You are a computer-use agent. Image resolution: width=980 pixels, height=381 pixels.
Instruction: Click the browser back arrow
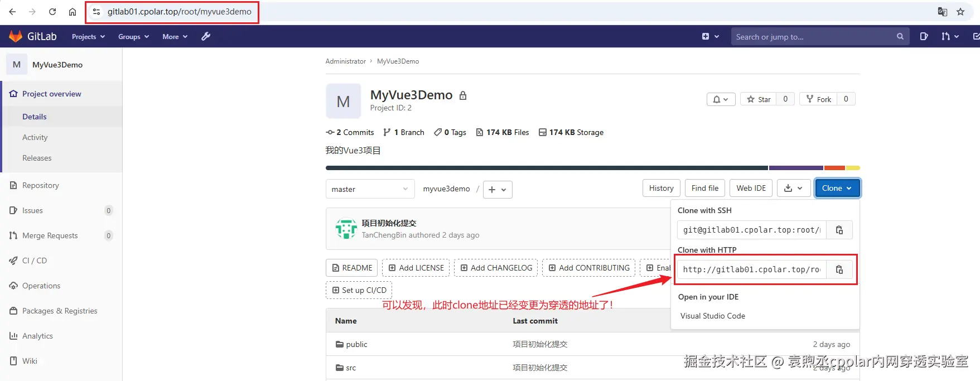(12, 12)
